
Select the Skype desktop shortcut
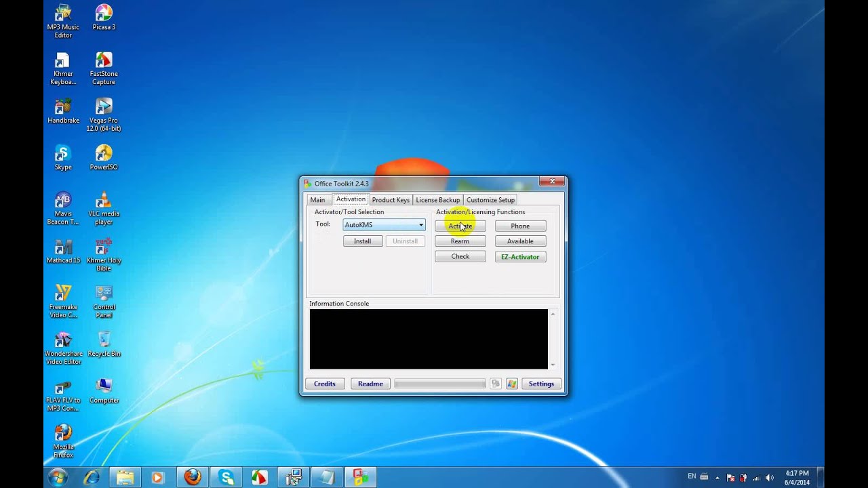coord(63,158)
